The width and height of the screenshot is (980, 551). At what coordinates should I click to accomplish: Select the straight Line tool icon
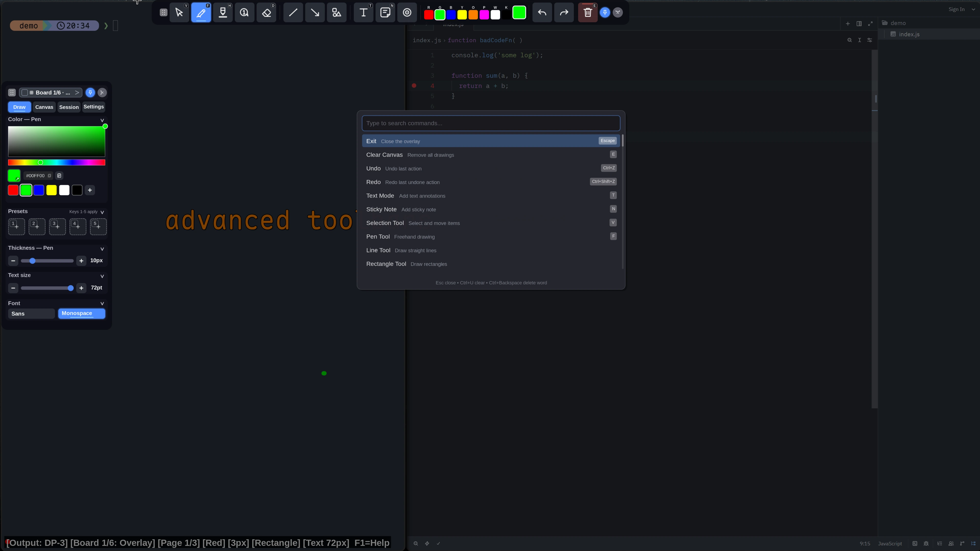pos(293,13)
